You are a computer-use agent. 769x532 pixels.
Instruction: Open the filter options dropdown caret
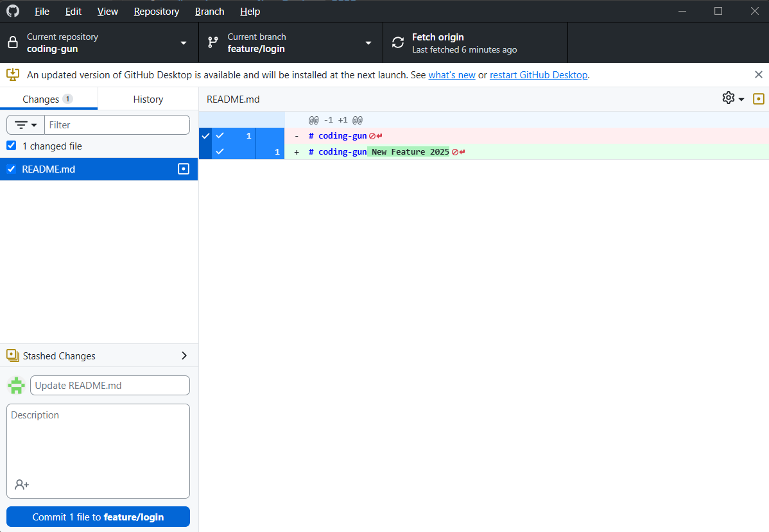tap(34, 125)
